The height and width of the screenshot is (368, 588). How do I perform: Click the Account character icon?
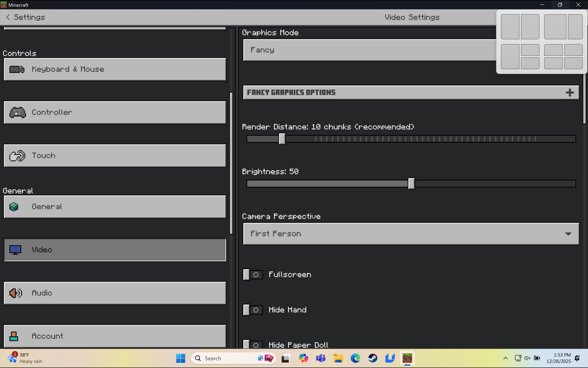point(14,336)
